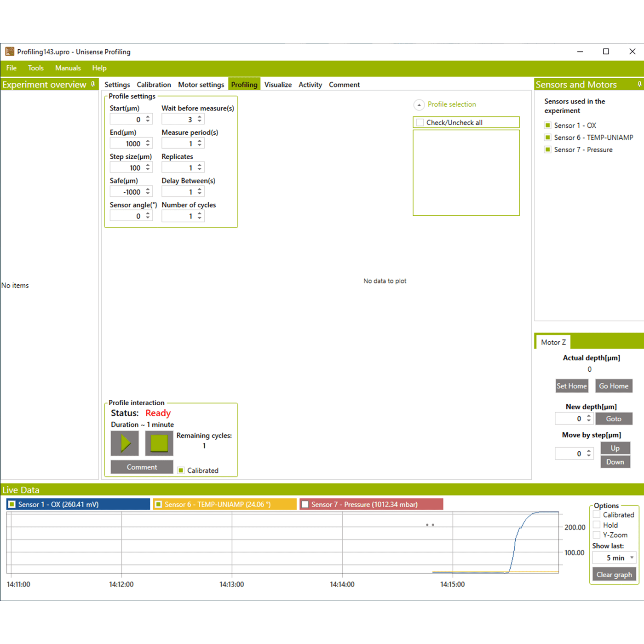644x644 pixels.
Task: Pin the Sensors and Motors panel
Action: pyautogui.click(x=639, y=84)
